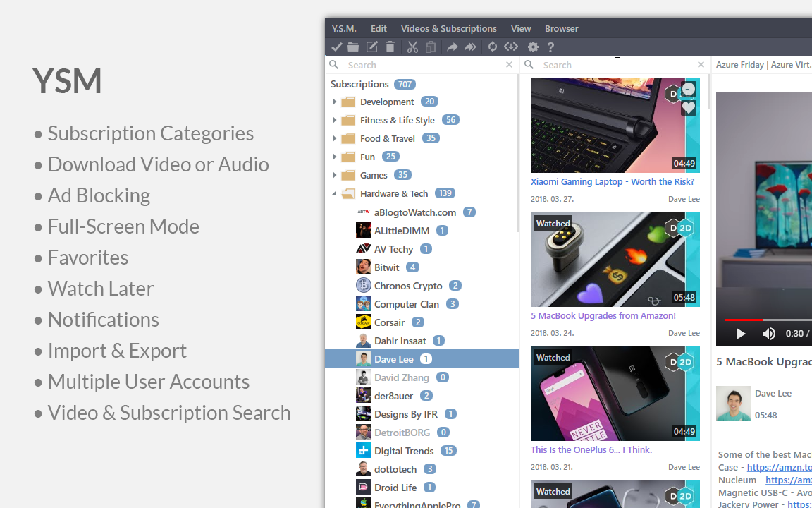Switch to Azure Friday tab
This screenshot has height=508, width=812.
pyautogui.click(x=763, y=65)
